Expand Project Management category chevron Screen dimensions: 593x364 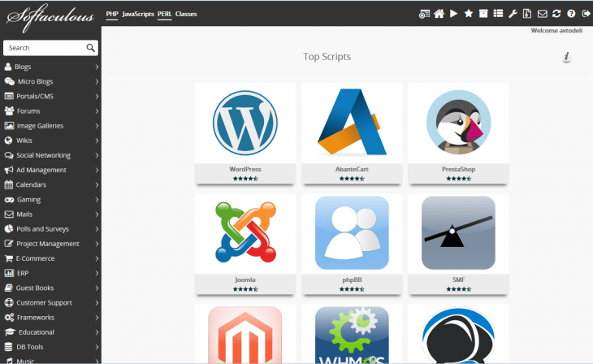(97, 244)
